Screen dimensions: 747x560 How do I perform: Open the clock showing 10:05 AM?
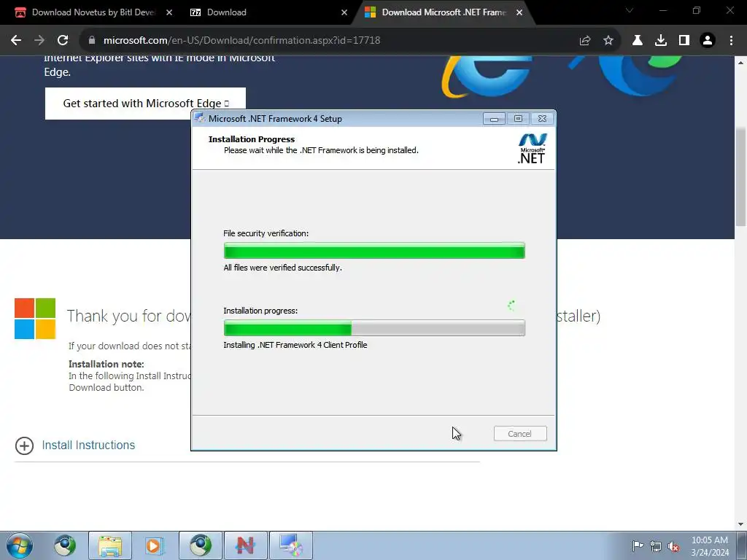pos(710,546)
